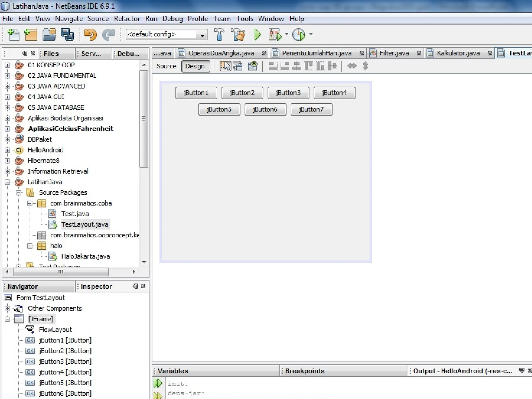The height and width of the screenshot is (399, 532).
Task: Run the main project
Action: point(257,35)
